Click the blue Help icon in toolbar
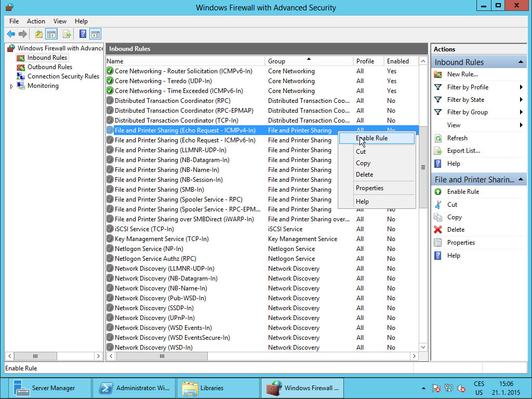This screenshot has height=399, width=532. (83, 34)
